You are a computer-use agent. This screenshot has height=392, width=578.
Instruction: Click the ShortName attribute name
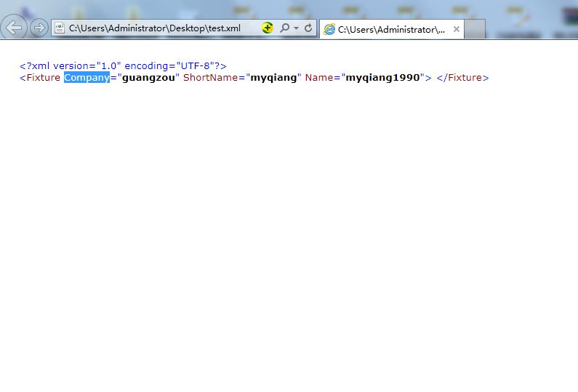click(x=211, y=77)
